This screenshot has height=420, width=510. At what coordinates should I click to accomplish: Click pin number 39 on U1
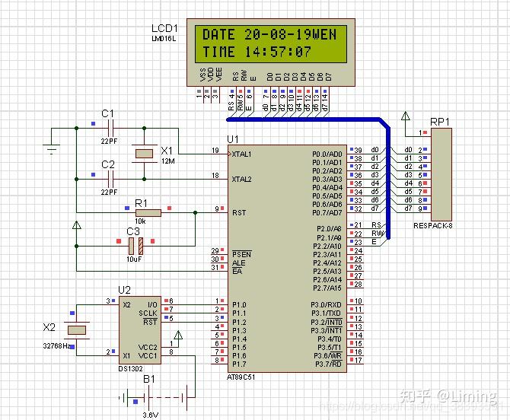pos(358,150)
